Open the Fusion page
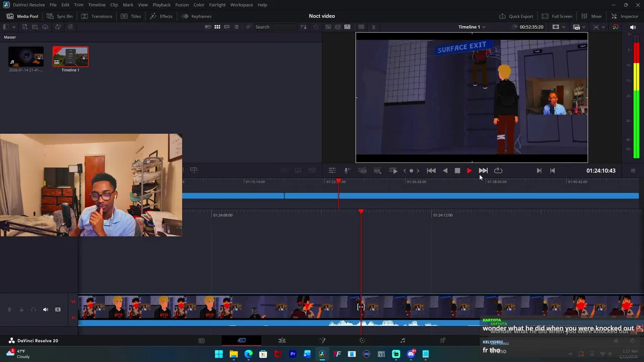The height and width of the screenshot is (362, 644). pos(323,340)
